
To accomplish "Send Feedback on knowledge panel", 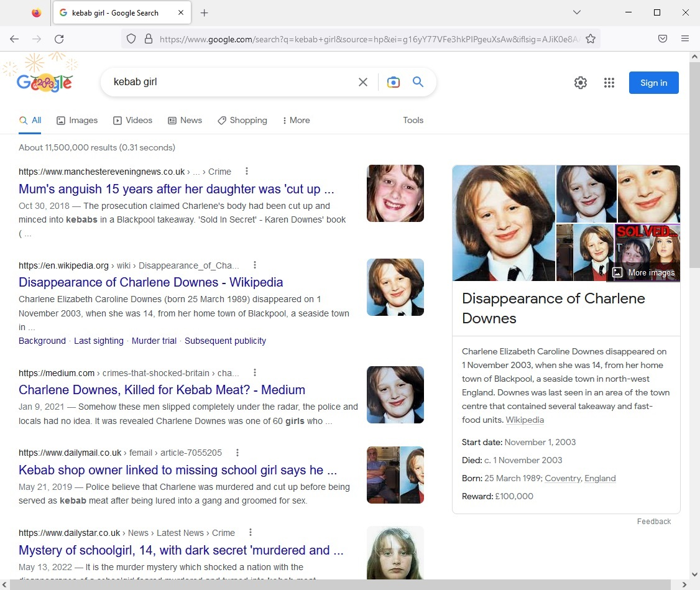I will point(653,521).
